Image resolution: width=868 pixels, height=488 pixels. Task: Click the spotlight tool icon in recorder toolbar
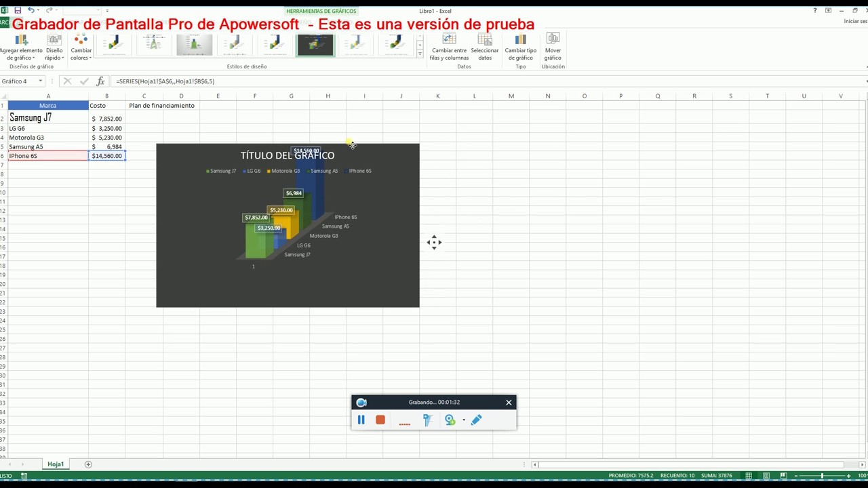pos(427,420)
